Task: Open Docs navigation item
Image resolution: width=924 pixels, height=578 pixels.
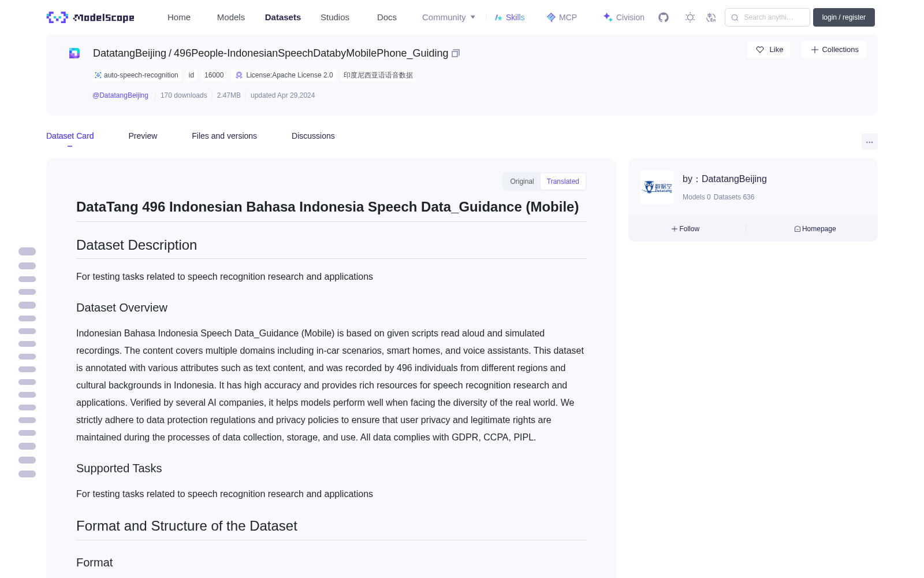Action: (x=387, y=17)
